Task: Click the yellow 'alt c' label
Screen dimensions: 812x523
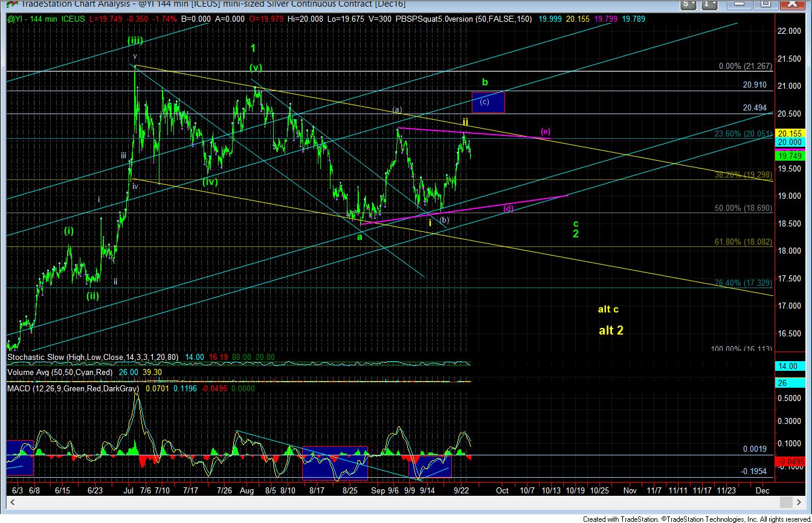Action: 608,309
